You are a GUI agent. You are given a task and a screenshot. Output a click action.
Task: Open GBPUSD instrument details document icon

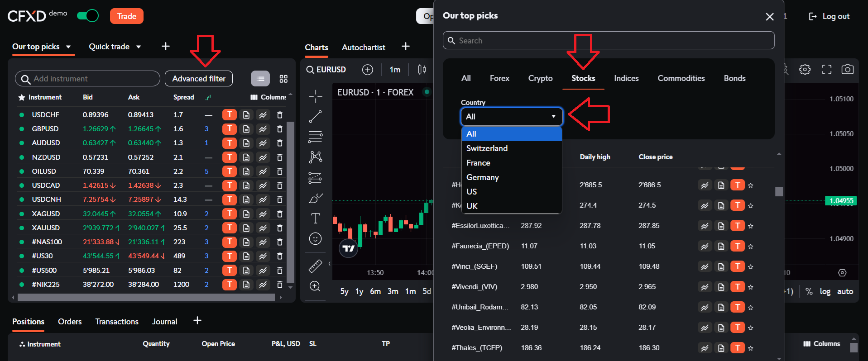coord(246,129)
